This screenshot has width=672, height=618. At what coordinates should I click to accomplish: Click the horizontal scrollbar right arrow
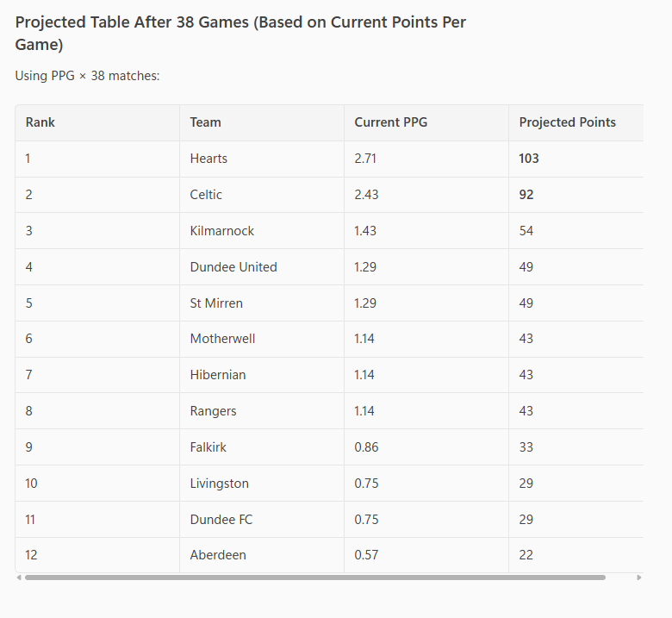point(638,577)
